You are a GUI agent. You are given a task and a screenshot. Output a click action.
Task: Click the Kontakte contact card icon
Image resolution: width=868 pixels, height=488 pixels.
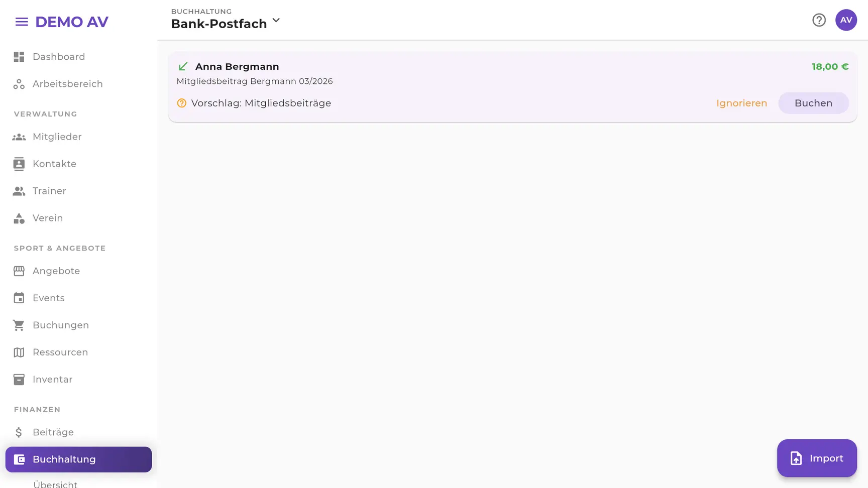click(19, 164)
